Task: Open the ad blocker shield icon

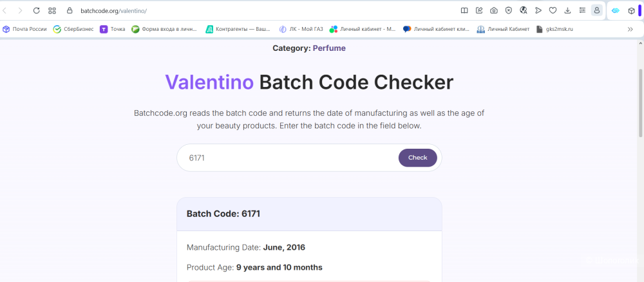Action: 508,10
